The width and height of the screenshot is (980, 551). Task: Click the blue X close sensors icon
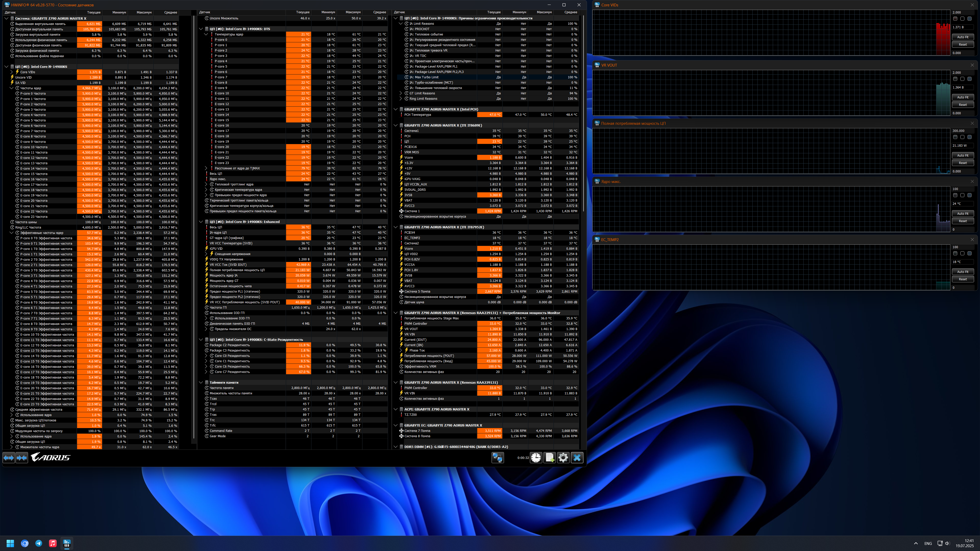click(577, 457)
